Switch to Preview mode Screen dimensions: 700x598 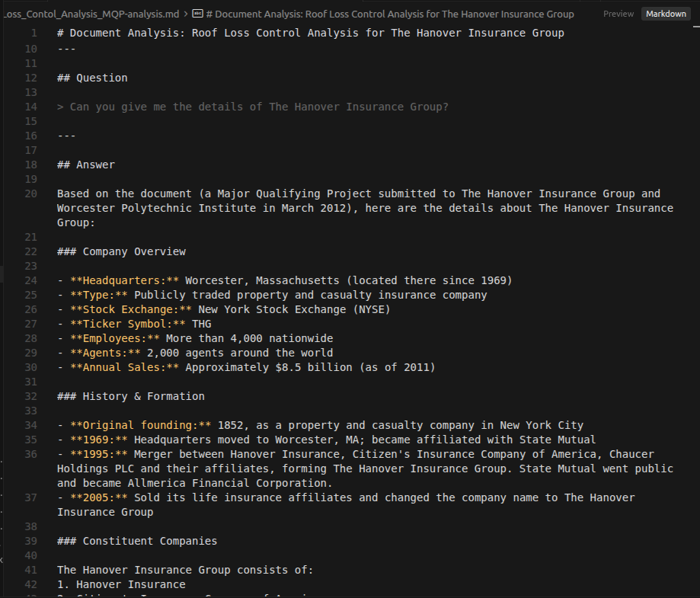[x=618, y=14]
